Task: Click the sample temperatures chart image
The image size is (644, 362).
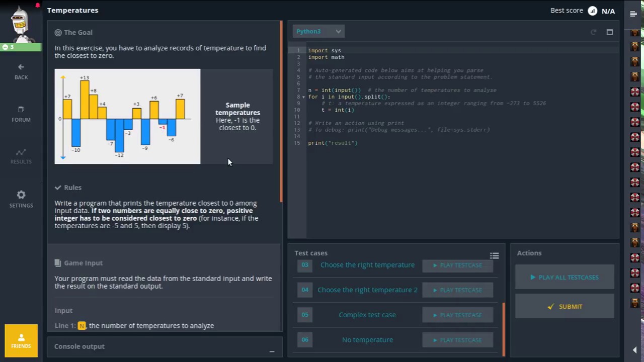Action: point(127,116)
